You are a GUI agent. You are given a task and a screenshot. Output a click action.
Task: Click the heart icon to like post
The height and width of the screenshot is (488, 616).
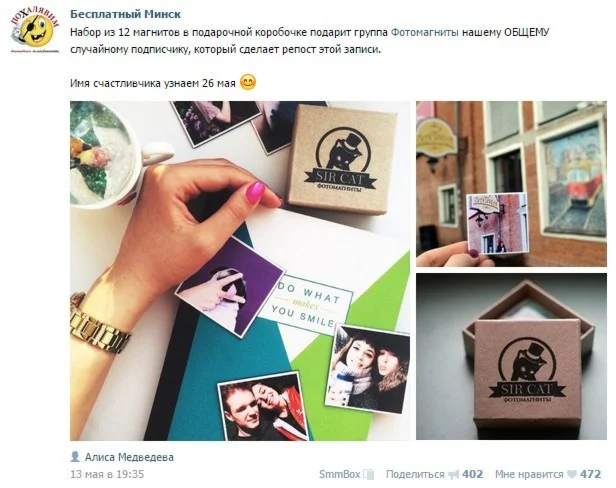572,474
